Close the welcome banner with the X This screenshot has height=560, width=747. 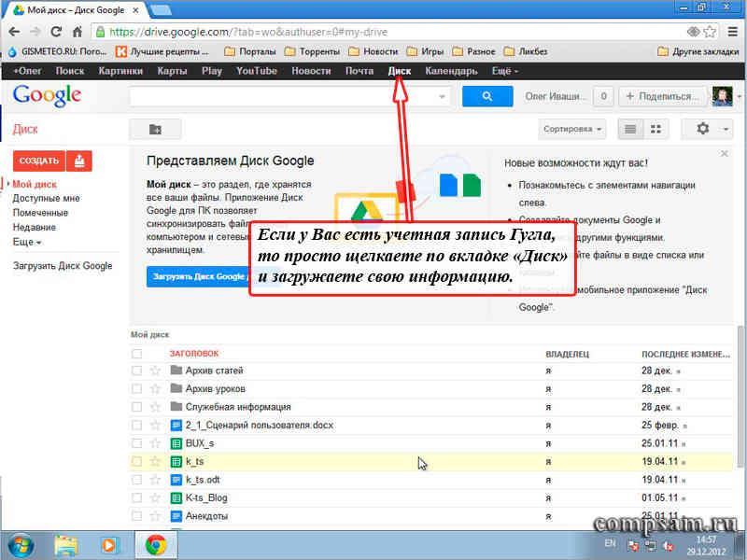click(x=725, y=154)
